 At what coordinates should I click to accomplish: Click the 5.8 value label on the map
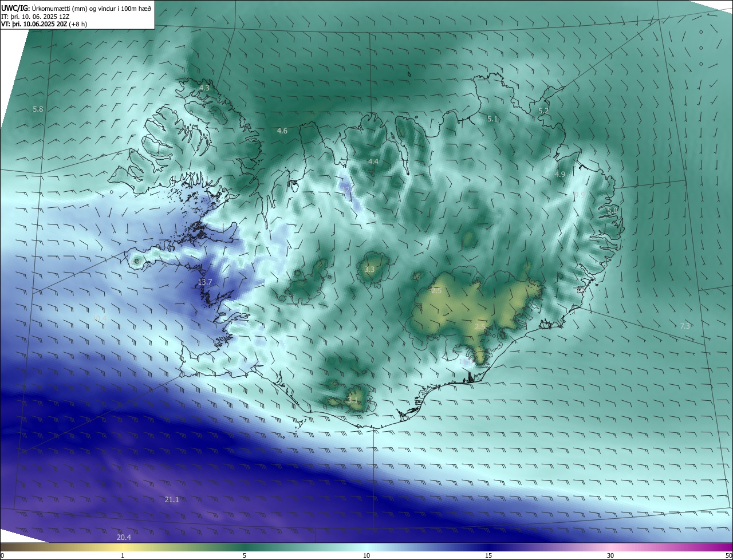pos(38,109)
